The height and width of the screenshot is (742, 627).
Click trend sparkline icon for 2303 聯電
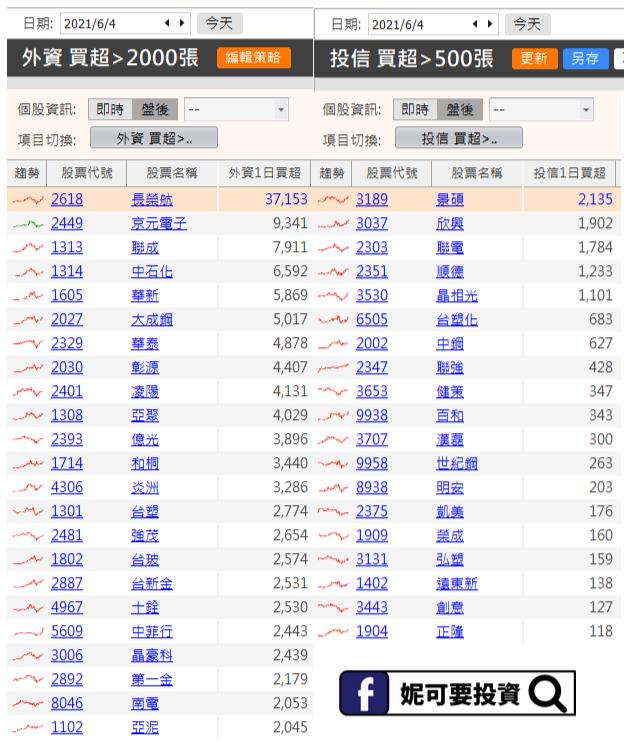[333, 248]
